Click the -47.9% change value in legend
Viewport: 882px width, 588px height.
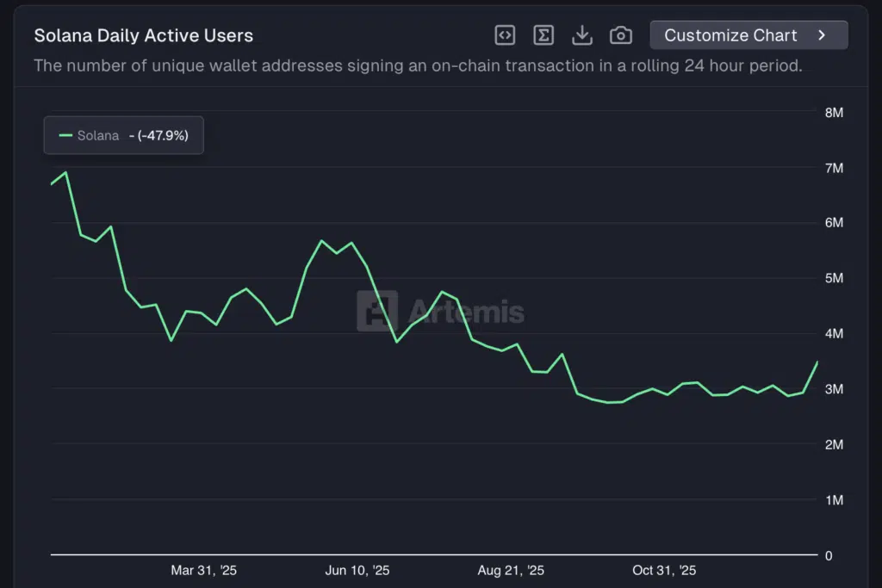(x=158, y=135)
